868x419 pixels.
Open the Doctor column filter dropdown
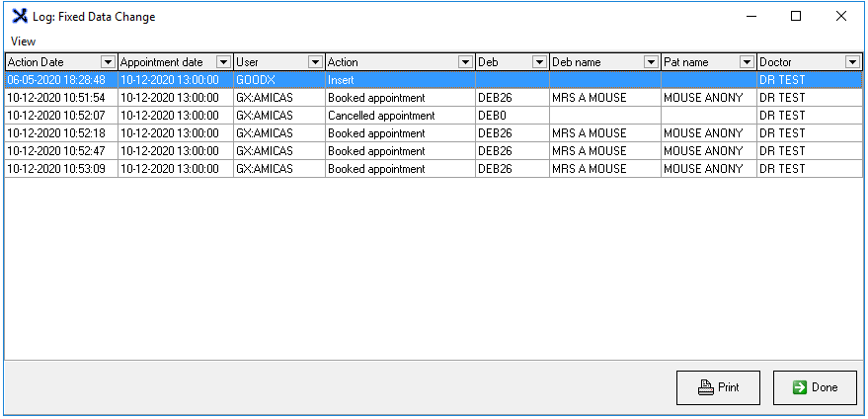click(852, 62)
